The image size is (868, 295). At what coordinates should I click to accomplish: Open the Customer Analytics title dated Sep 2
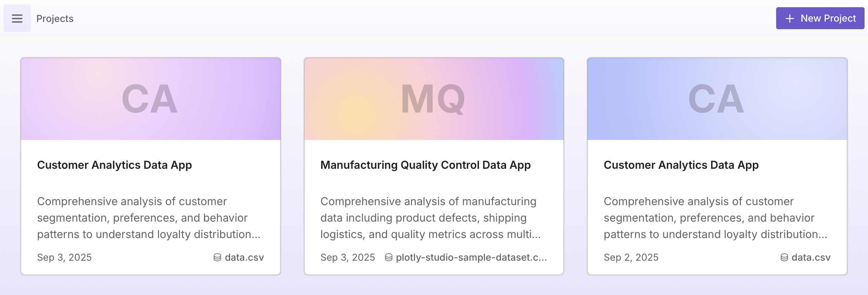point(681,165)
